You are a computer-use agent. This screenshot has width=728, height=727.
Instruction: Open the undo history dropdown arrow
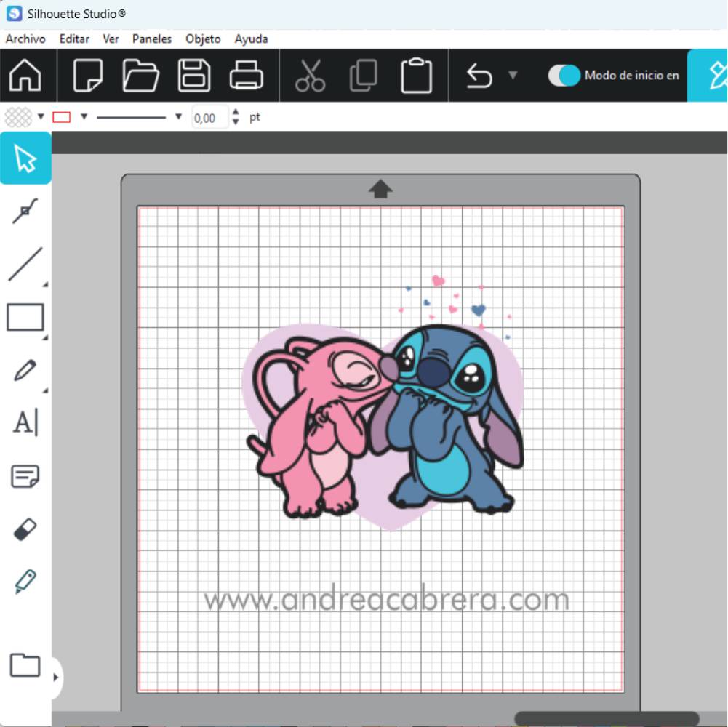[x=513, y=76]
